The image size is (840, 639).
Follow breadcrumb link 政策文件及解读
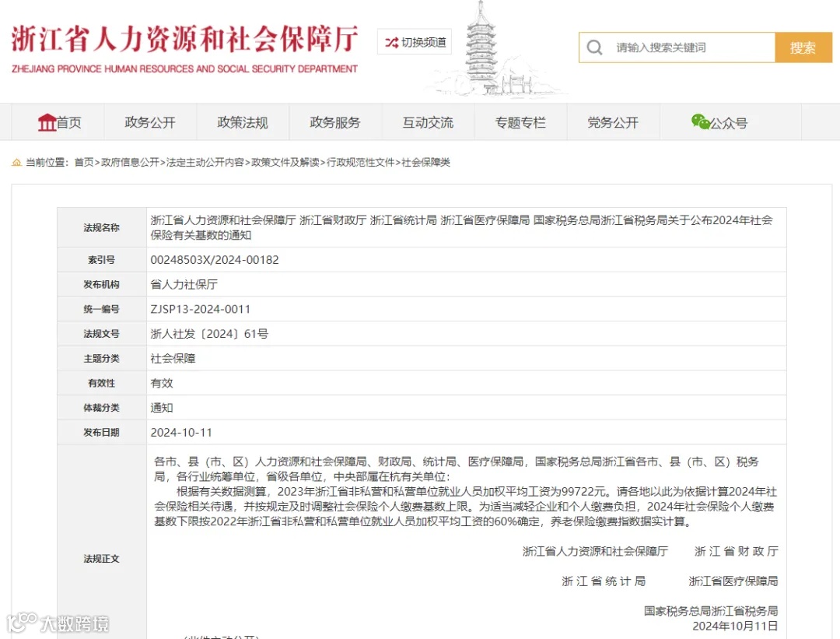[285, 162]
